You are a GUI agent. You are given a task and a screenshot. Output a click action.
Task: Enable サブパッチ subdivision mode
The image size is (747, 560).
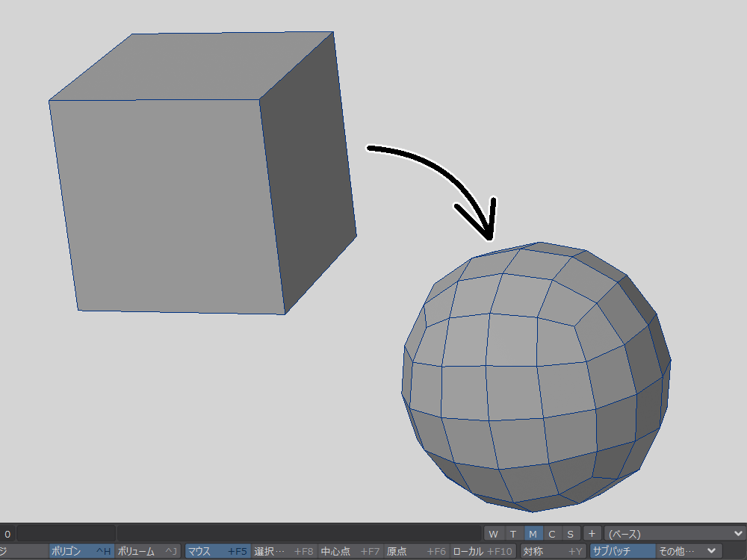(622, 552)
